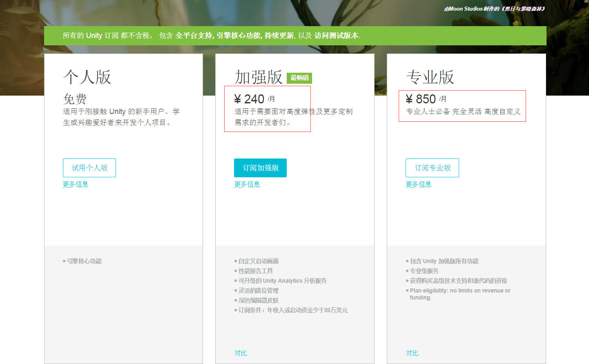The width and height of the screenshot is (589, 364).
Task: Click the green banner about Unity 订阅
Action: point(295,36)
